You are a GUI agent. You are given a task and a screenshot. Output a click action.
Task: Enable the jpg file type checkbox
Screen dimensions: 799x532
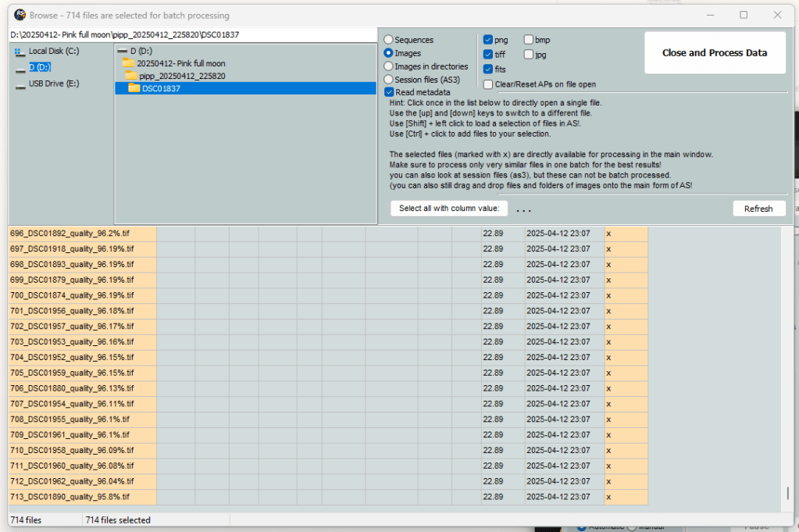529,55
